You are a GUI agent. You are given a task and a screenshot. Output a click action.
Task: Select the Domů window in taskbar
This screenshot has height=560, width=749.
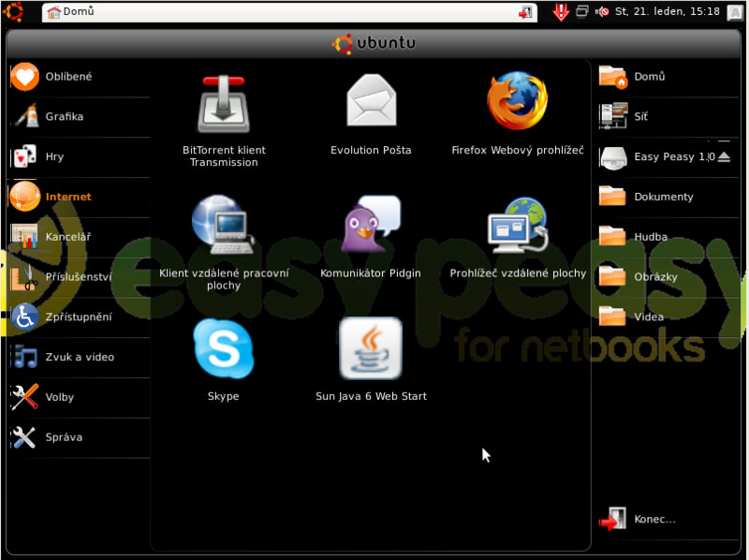point(289,12)
